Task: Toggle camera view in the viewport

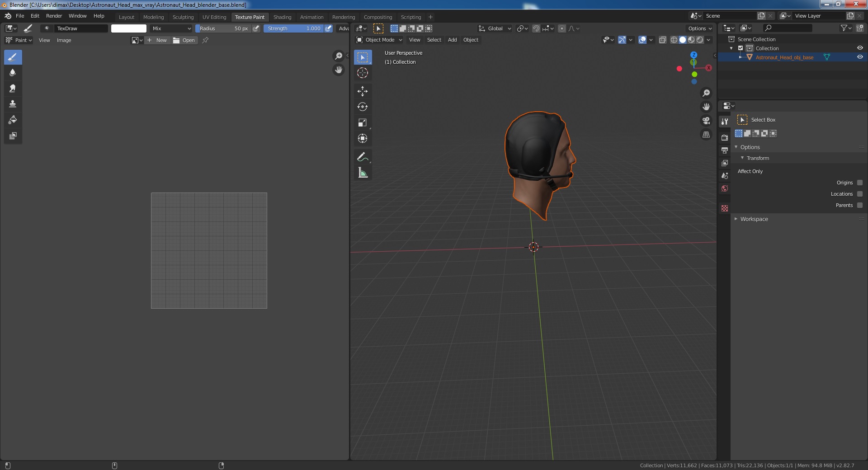Action: pyautogui.click(x=706, y=121)
